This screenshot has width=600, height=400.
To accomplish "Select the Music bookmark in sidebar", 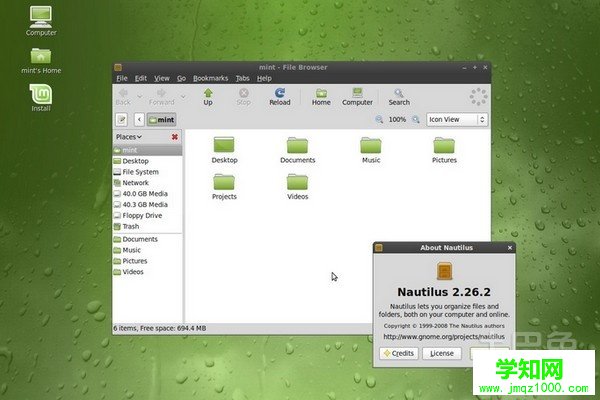I will [147, 250].
